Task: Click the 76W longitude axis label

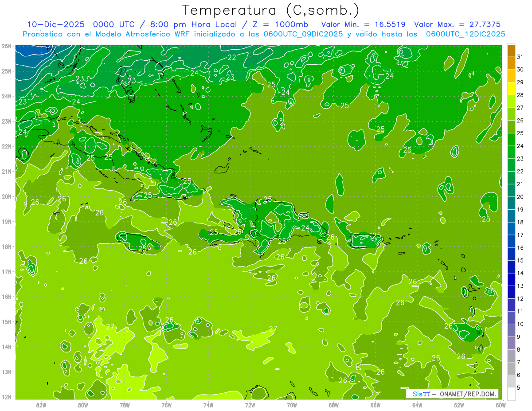Action: 167,405
